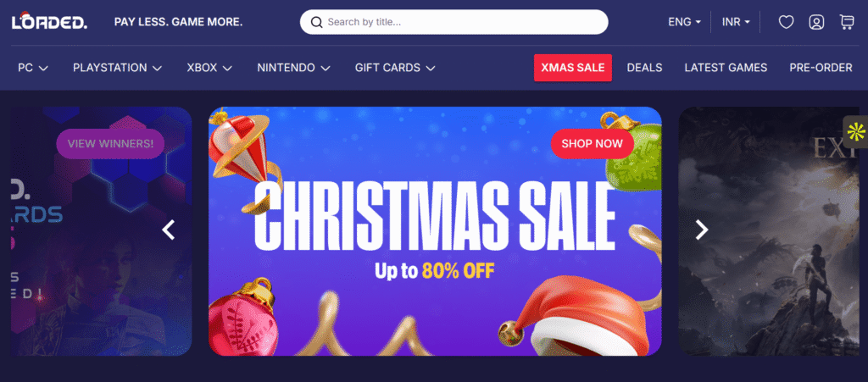Open the Latest Games page

tap(726, 68)
